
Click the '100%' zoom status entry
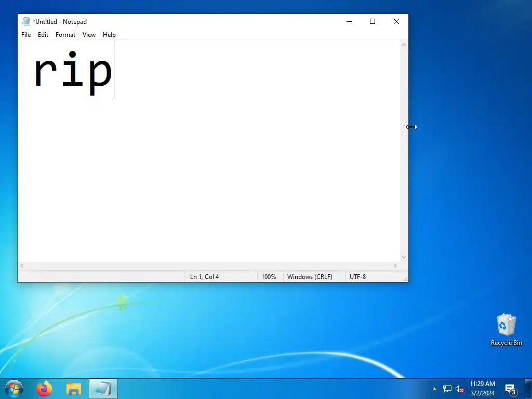coord(269,277)
